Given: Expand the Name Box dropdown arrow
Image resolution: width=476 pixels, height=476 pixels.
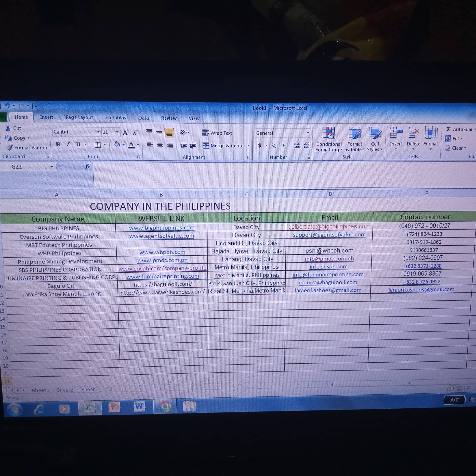Looking at the screenshot, I should (52, 167).
